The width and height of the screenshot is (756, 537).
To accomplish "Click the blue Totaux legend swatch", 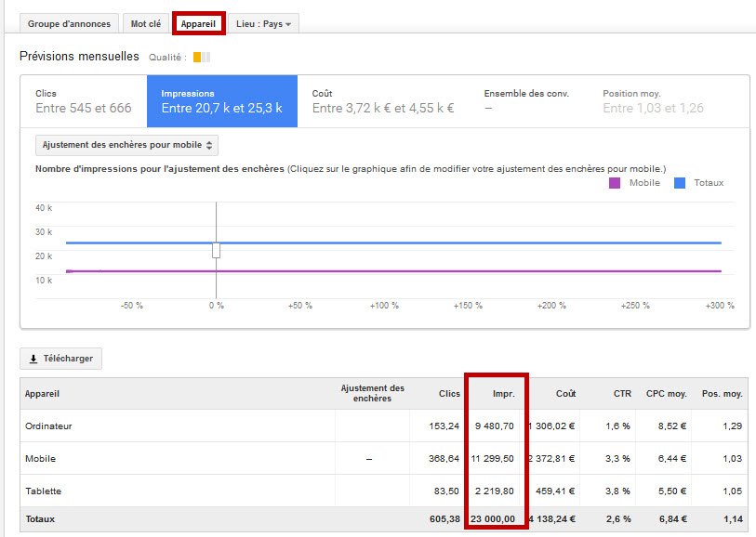I will [680, 183].
